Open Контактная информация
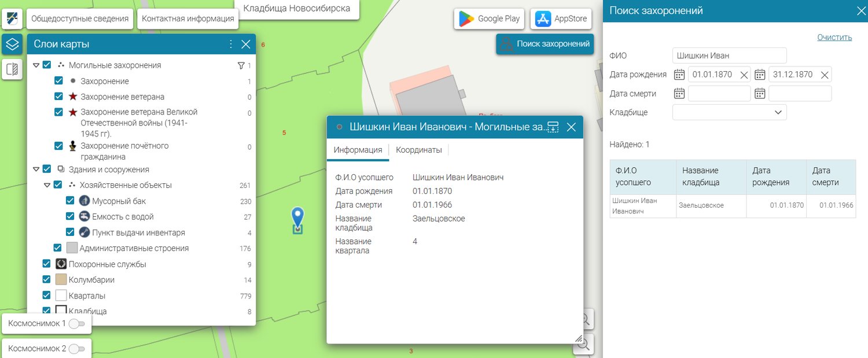Image resolution: width=868 pixels, height=358 pixels. coord(187,19)
